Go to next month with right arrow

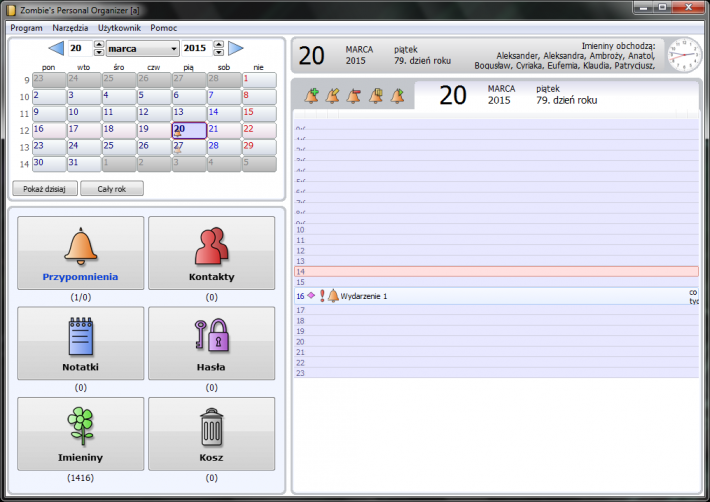click(236, 48)
